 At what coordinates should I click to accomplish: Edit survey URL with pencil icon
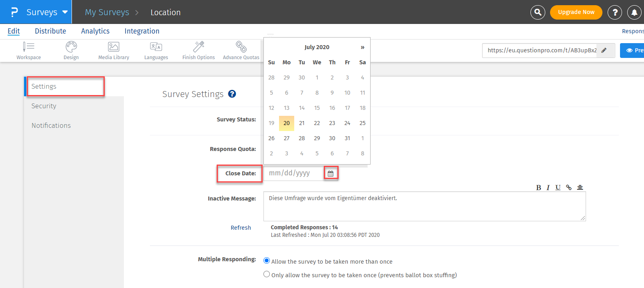coord(604,50)
